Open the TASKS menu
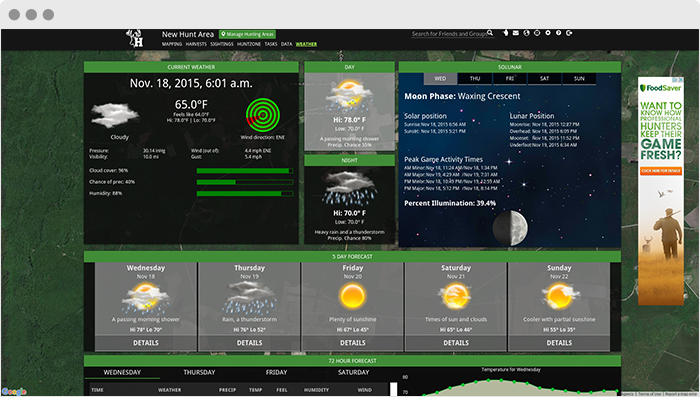 pyautogui.click(x=271, y=44)
